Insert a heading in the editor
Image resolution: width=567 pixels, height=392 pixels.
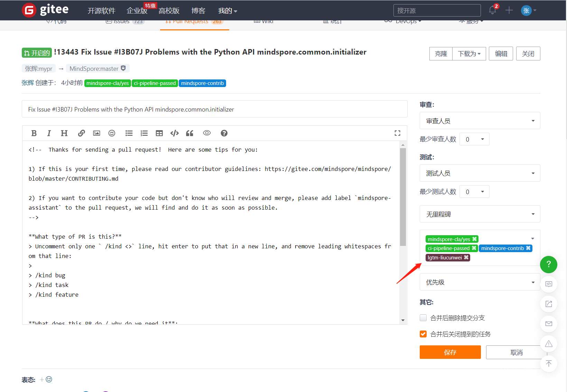click(64, 133)
